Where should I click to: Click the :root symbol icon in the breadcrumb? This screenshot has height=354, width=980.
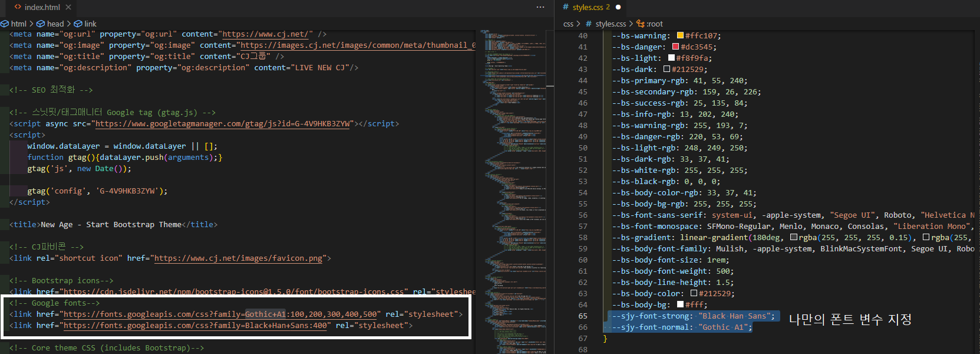pos(641,24)
